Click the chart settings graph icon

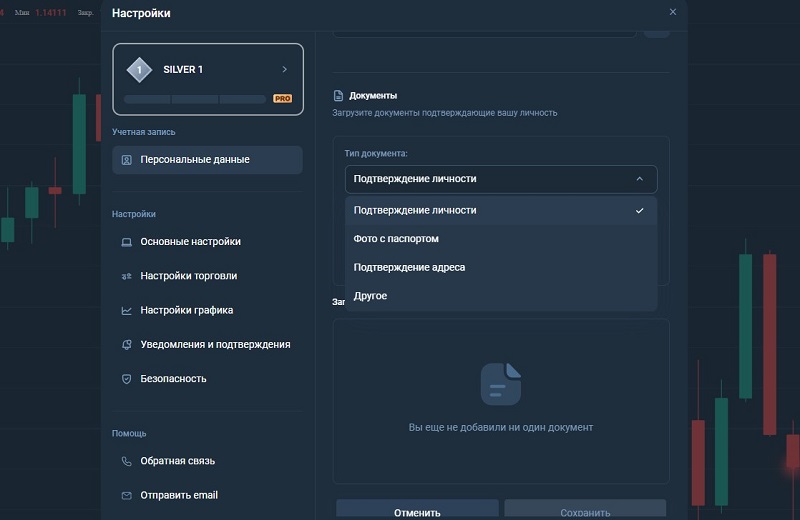point(127,310)
